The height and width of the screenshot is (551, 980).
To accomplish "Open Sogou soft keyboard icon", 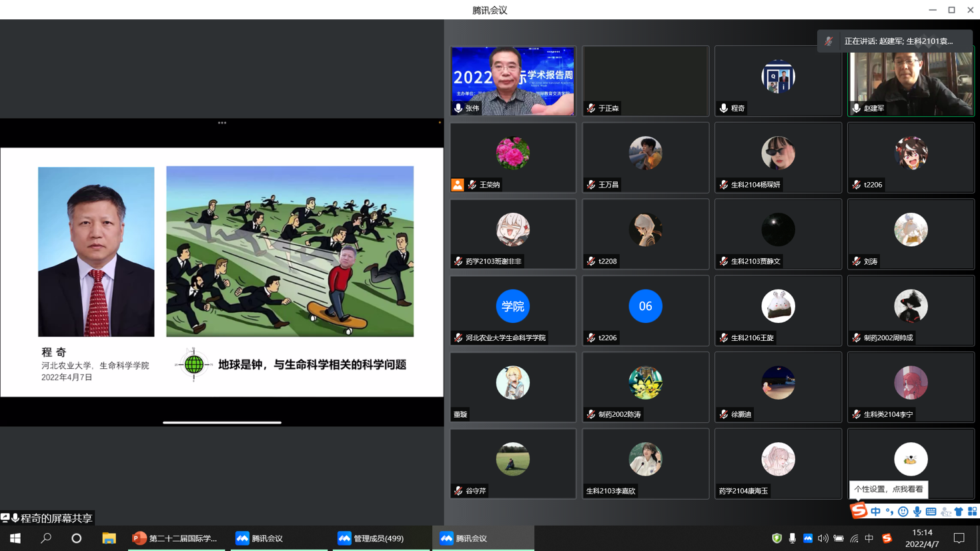I will click(x=931, y=512).
